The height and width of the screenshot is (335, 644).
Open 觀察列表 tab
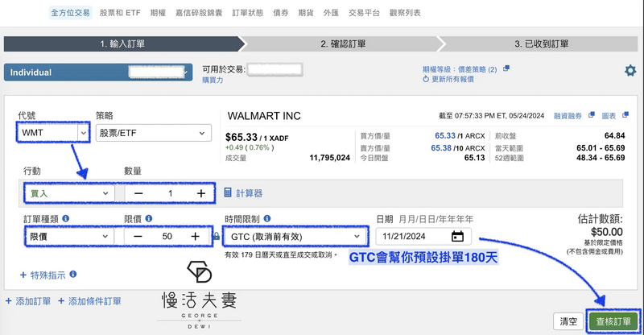pyautogui.click(x=405, y=13)
